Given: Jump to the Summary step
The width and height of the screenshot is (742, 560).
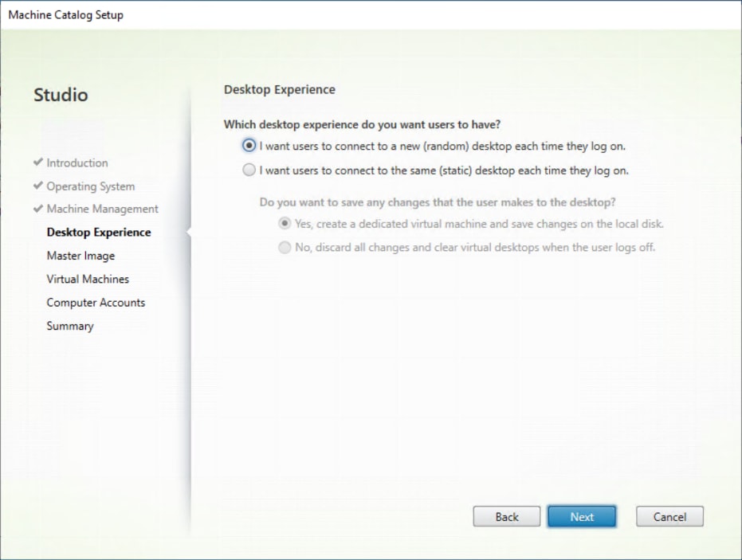Looking at the screenshot, I should (70, 326).
